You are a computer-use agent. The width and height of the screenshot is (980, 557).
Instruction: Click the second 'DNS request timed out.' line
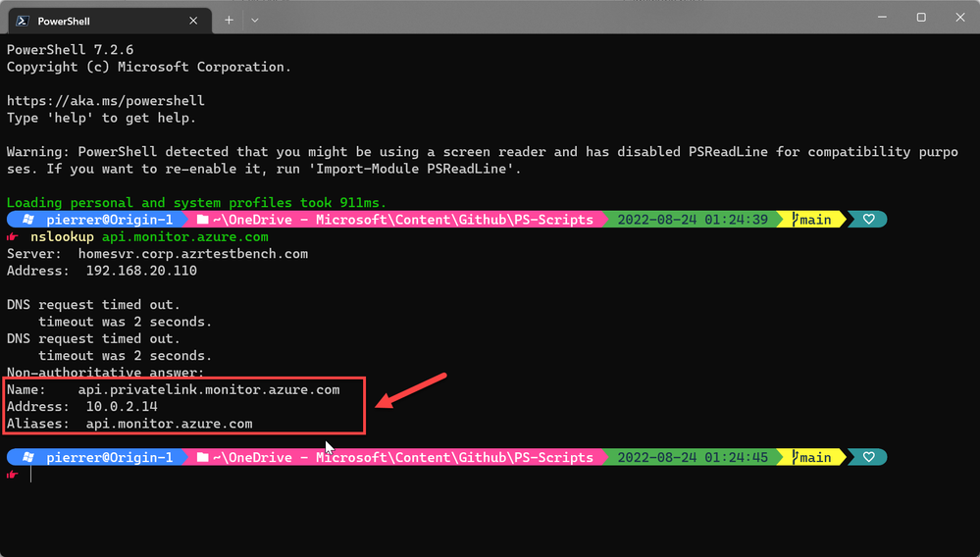point(94,338)
